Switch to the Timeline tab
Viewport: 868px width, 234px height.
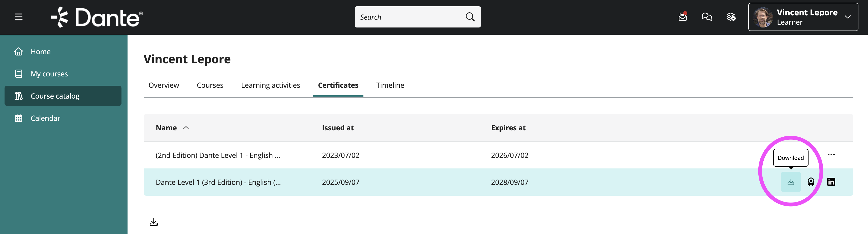click(390, 85)
